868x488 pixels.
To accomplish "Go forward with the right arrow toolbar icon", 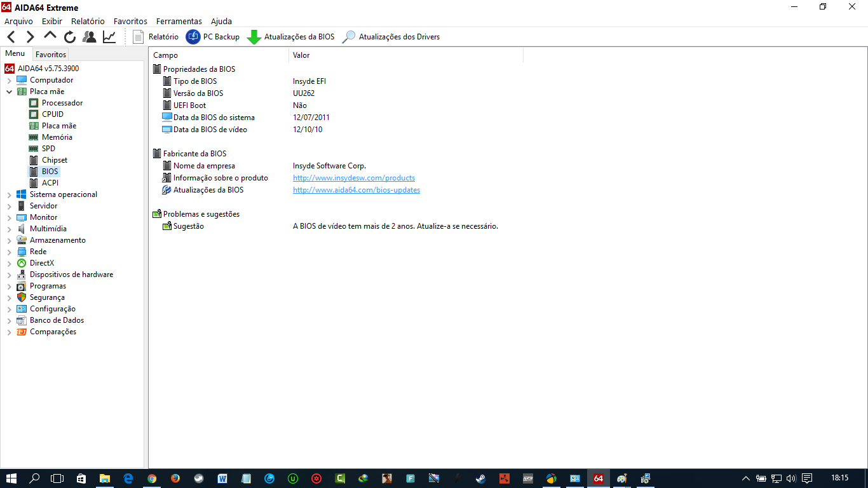I will pos(30,37).
